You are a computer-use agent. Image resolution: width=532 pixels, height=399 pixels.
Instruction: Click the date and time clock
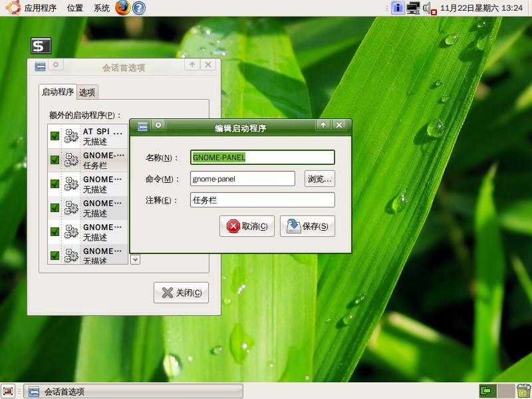(x=481, y=8)
